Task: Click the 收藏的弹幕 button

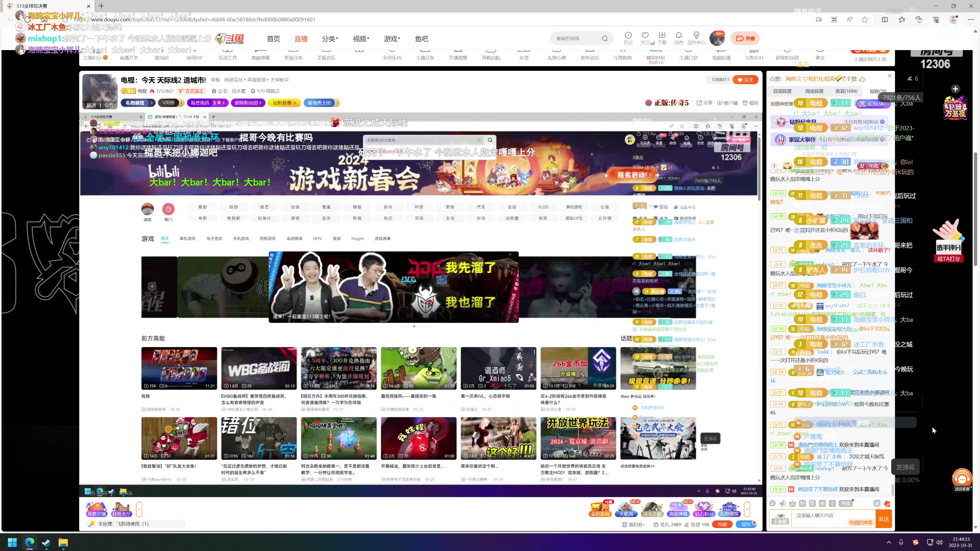Action: click(x=861, y=522)
